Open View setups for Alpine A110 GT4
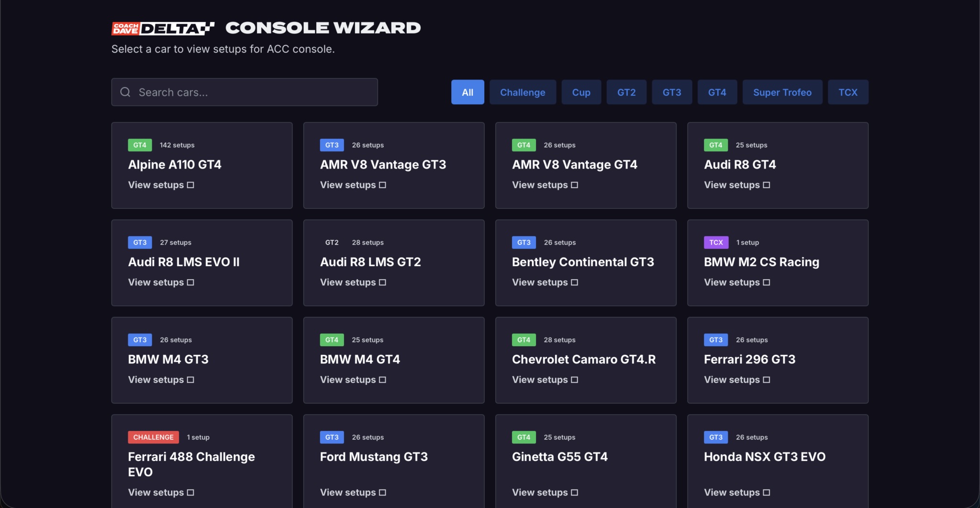Viewport: 980px width, 508px height. point(161,185)
